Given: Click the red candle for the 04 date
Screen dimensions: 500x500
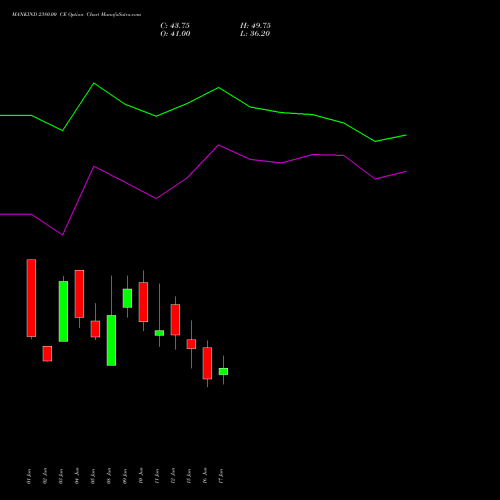Looking at the screenshot, I should (79, 294).
